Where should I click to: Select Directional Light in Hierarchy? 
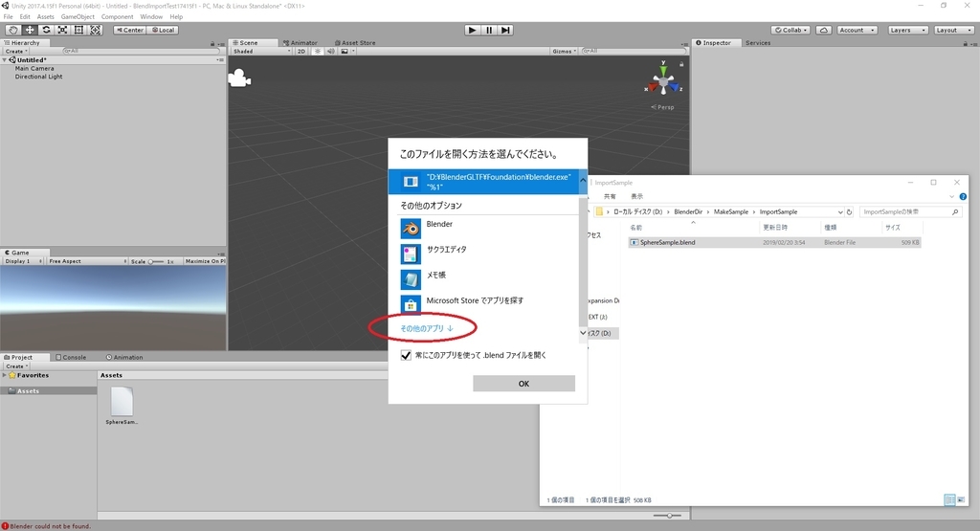coord(38,77)
